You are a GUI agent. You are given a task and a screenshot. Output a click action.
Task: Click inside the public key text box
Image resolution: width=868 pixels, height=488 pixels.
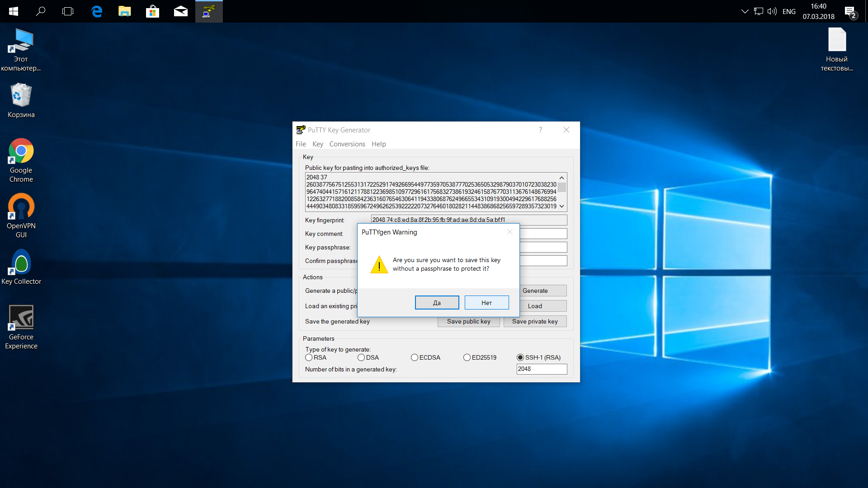click(431, 192)
